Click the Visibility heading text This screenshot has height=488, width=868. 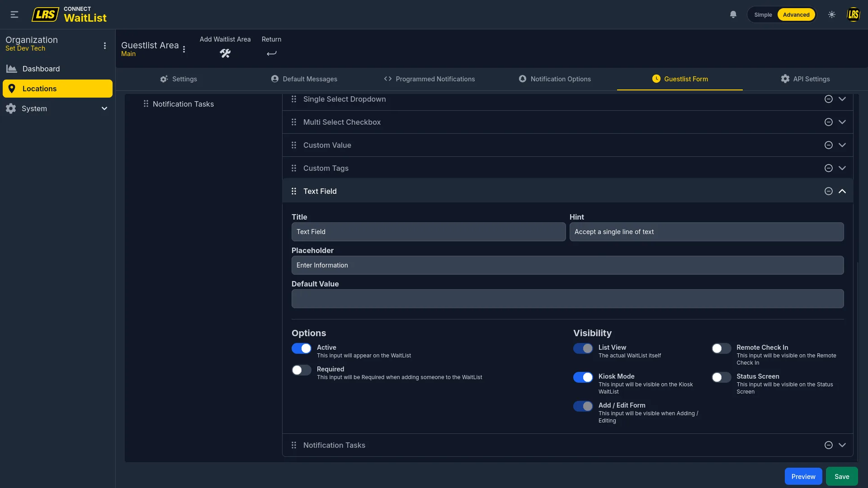pyautogui.click(x=592, y=333)
